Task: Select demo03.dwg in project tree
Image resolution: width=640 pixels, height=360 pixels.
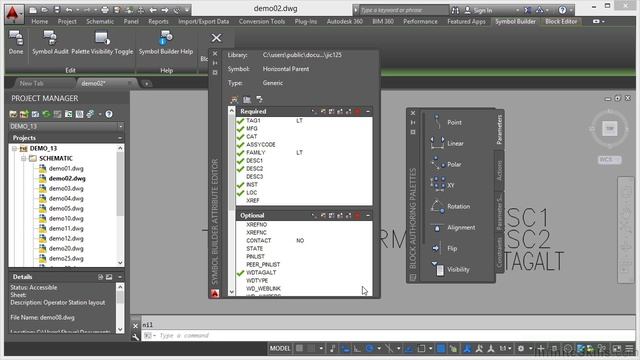Action: pyautogui.click(x=66, y=189)
